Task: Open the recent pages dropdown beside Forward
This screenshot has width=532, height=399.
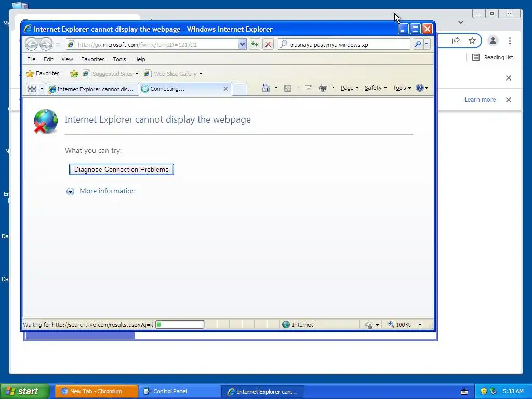Action: tap(57, 45)
